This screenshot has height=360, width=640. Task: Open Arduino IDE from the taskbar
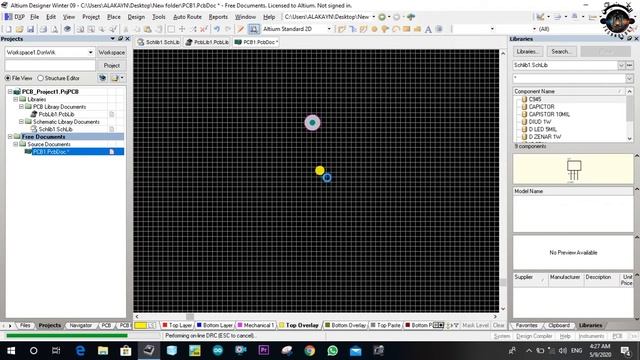pos(218,350)
